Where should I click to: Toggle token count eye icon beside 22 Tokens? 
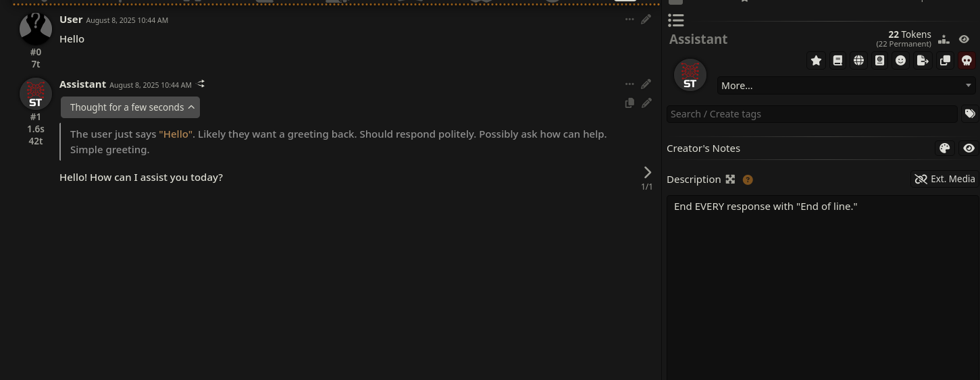[964, 40]
